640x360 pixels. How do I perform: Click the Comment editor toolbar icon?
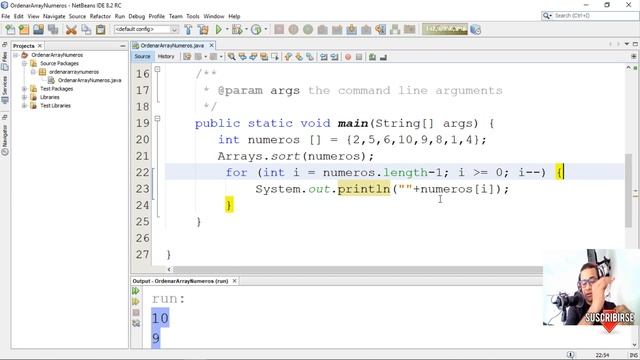pos(372,57)
